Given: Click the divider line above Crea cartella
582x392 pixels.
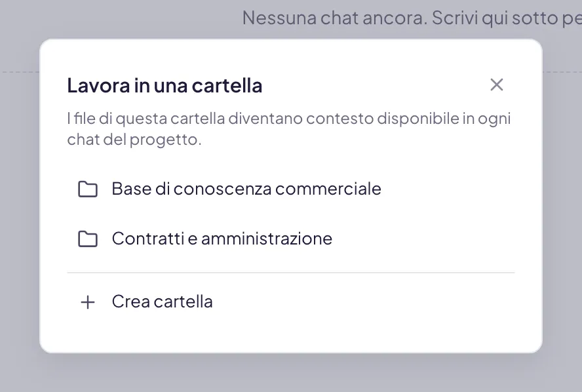Looking at the screenshot, I should pos(290,273).
